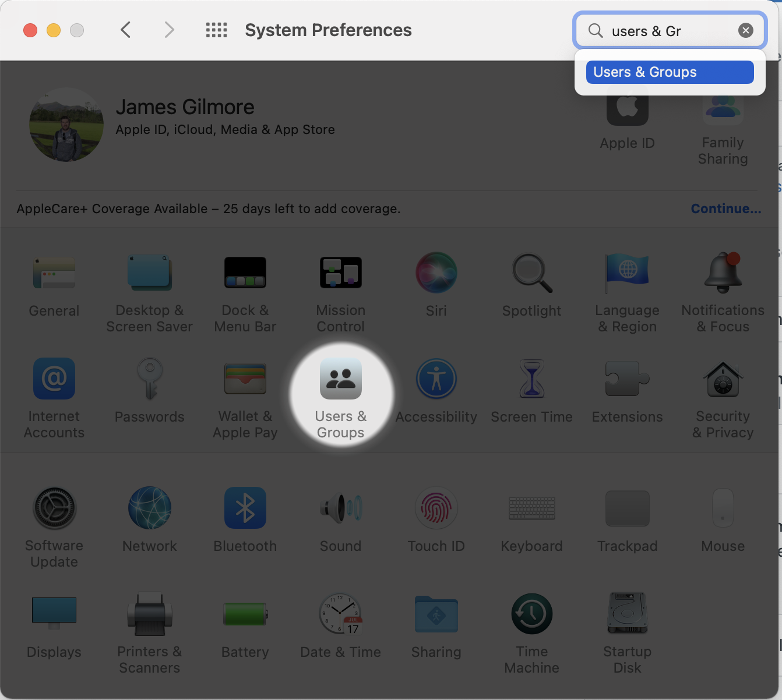Image resolution: width=782 pixels, height=700 pixels.
Task: Go back to previous pane
Action: point(125,30)
